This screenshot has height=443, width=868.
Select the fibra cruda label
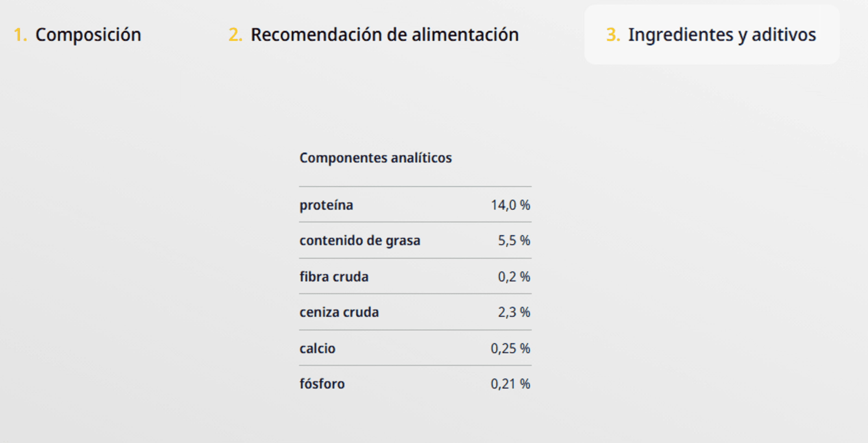pos(334,277)
